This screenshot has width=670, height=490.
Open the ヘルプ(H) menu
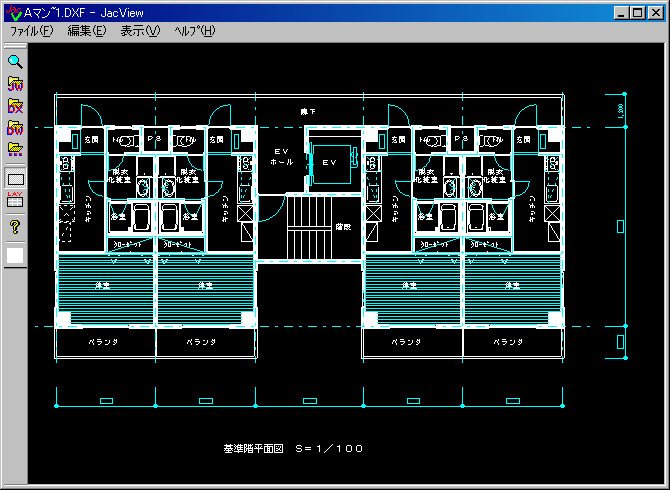194,31
